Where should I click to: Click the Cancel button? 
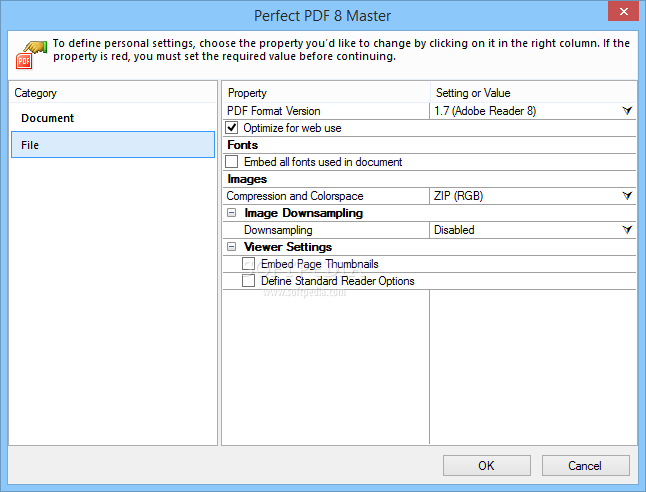[585, 466]
